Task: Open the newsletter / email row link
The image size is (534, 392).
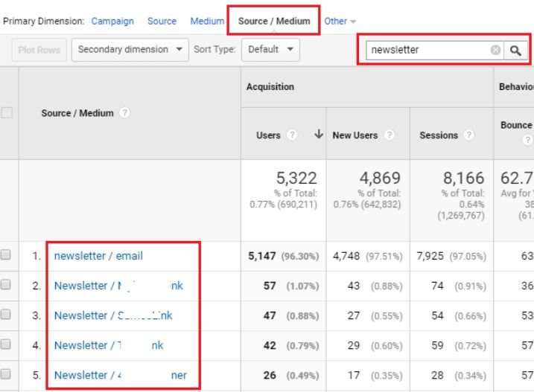Action: click(x=98, y=256)
